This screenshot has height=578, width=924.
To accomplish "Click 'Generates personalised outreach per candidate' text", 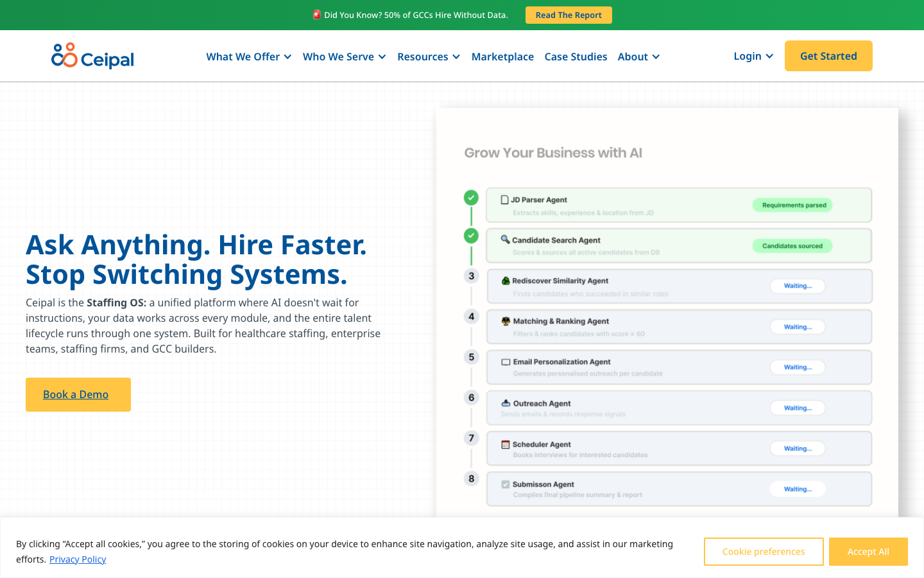I will pos(588,373).
